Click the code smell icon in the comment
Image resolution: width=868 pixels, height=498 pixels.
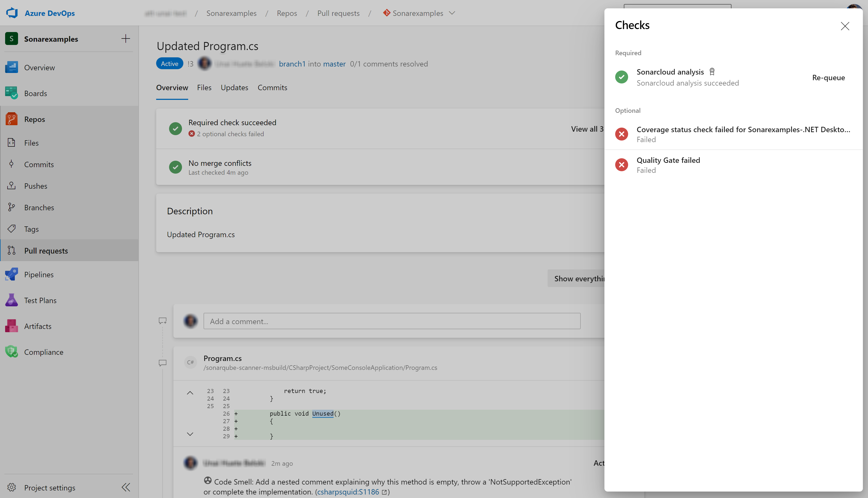[208, 480]
